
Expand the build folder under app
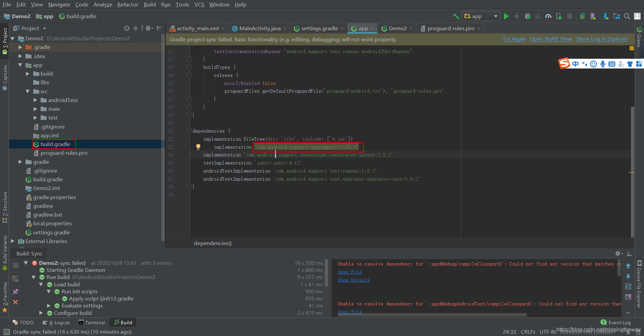28,74
